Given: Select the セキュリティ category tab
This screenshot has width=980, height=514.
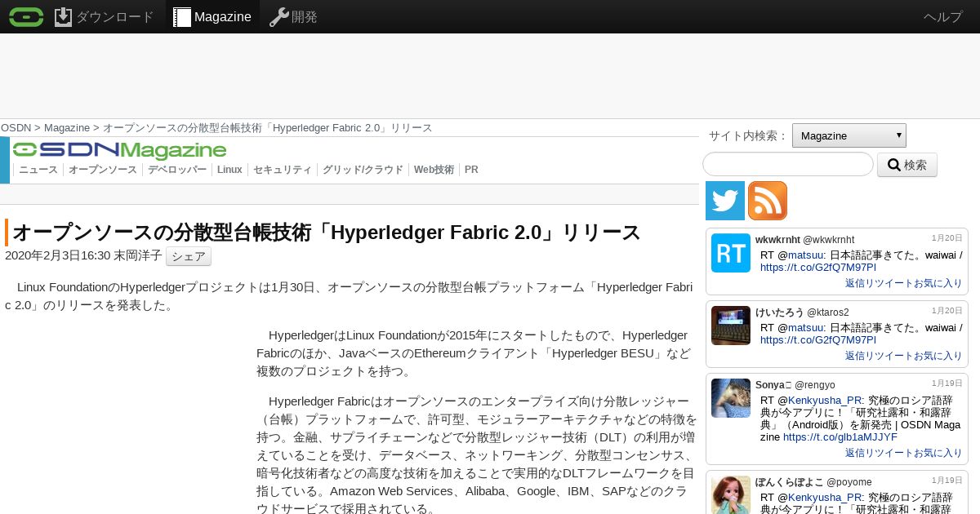Looking at the screenshot, I should [283, 170].
